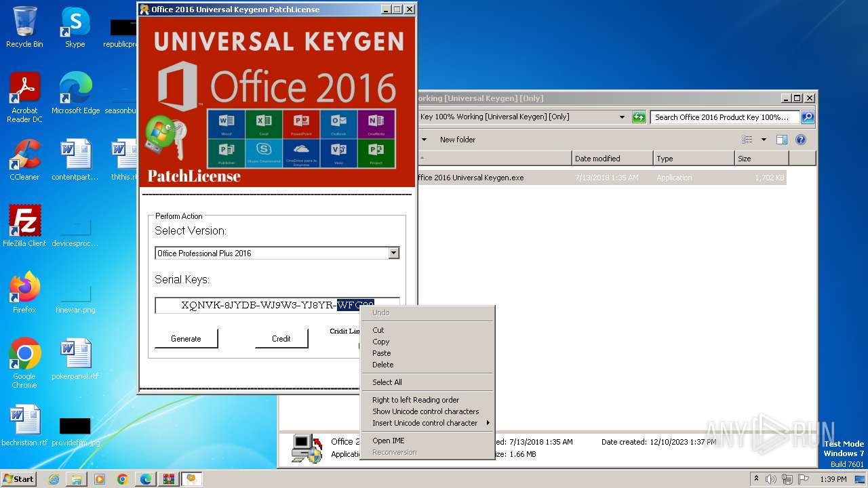
Task: Choose Open IME in context menu
Action: pyautogui.click(x=427, y=441)
